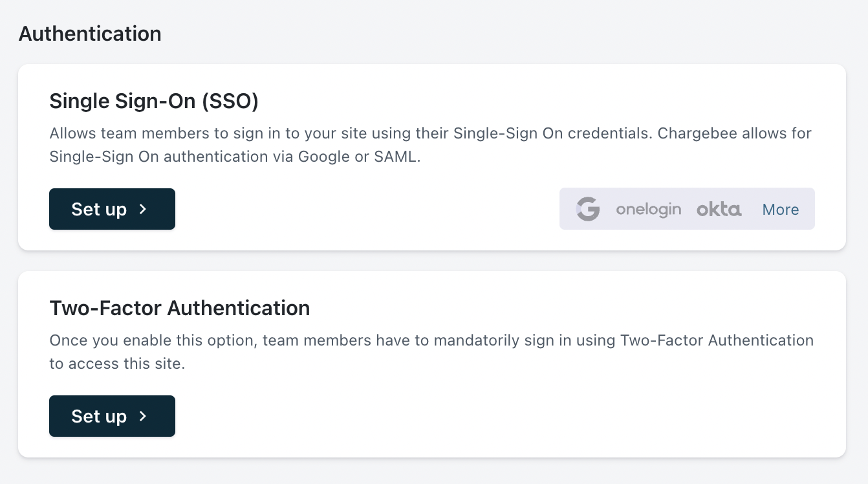The width and height of the screenshot is (868, 484).
Task: Click the Two-Factor description paragraph
Action: [x=431, y=351]
